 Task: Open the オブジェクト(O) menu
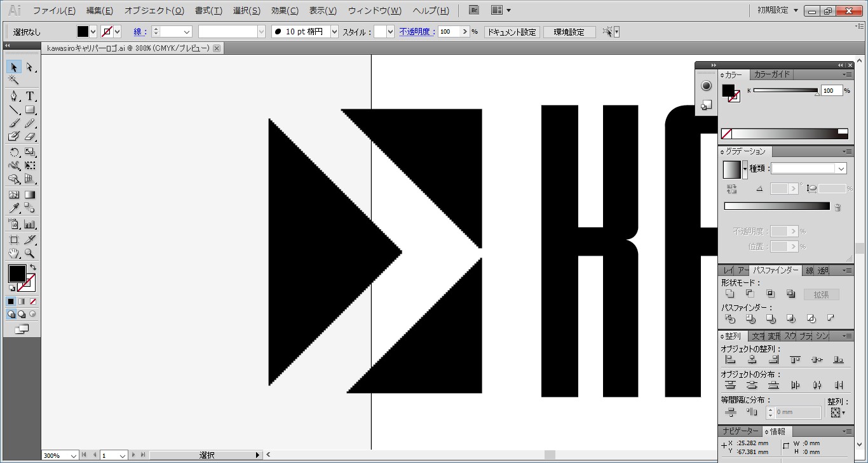tap(154, 11)
